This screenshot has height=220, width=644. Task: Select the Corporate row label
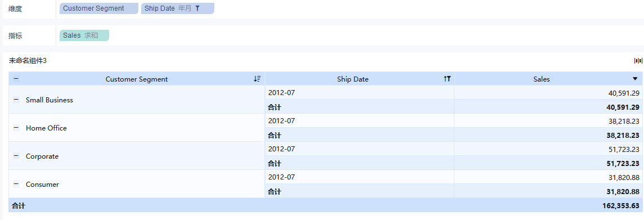pos(42,156)
